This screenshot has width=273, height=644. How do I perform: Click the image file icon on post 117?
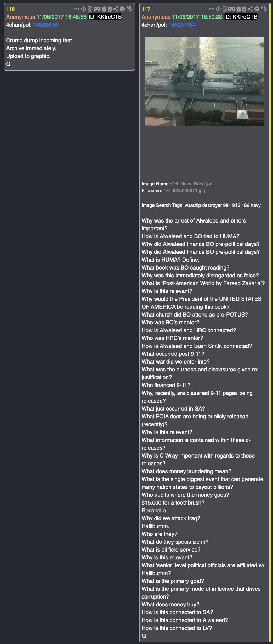coord(225,9)
